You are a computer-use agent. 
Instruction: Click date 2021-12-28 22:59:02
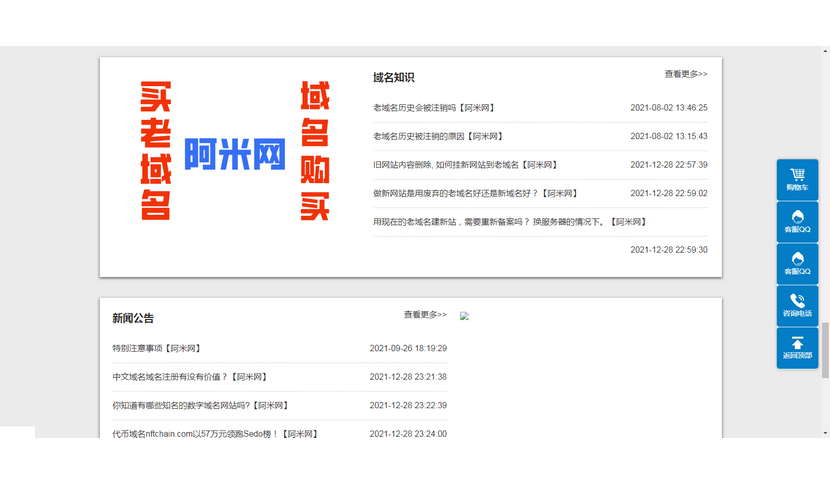(669, 194)
